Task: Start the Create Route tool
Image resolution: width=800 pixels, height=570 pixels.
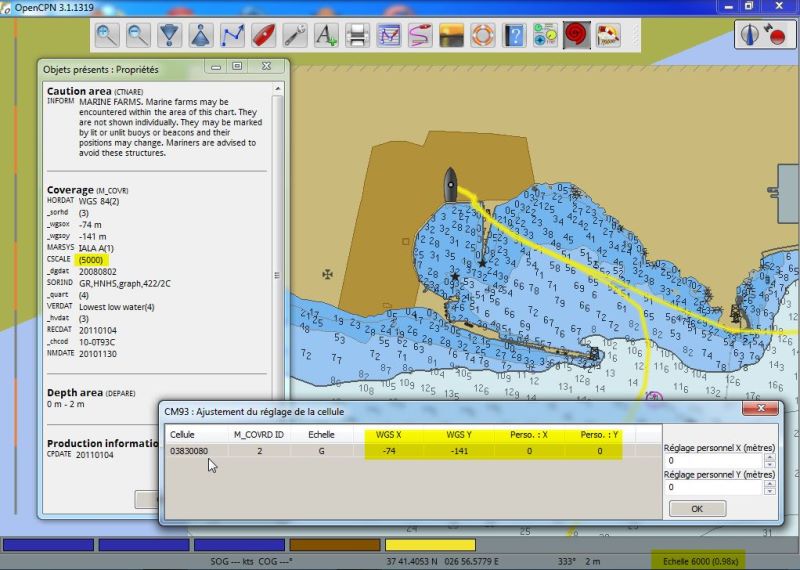Action: point(232,35)
